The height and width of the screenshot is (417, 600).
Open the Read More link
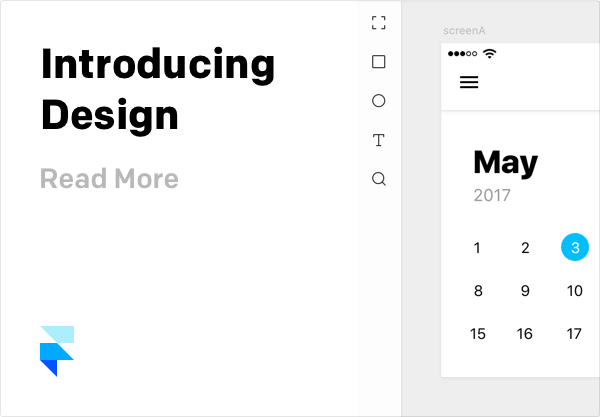coord(109,179)
